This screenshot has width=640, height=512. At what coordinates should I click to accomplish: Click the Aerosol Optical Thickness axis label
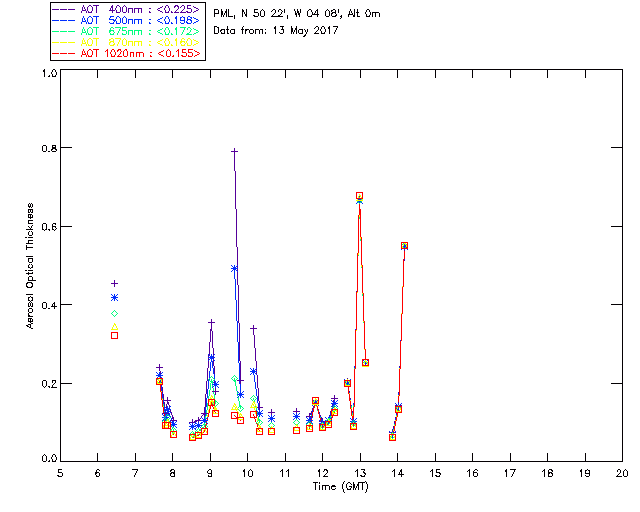point(30,266)
